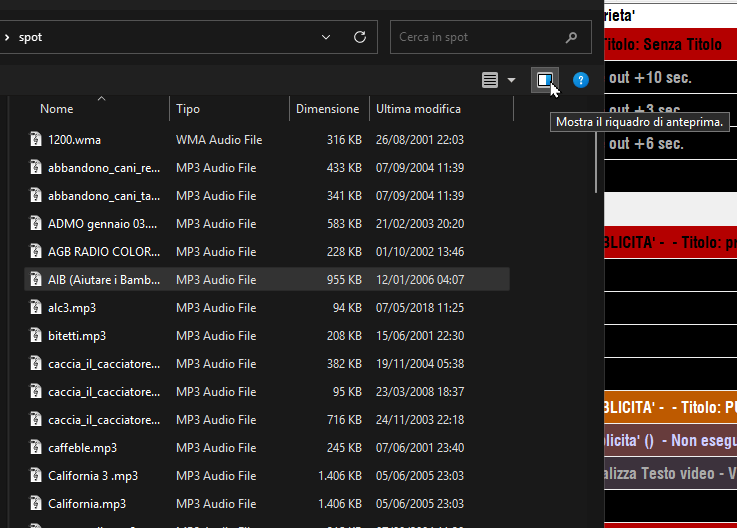
Task: Sort by Ultima modifica column header
Action: (418, 109)
